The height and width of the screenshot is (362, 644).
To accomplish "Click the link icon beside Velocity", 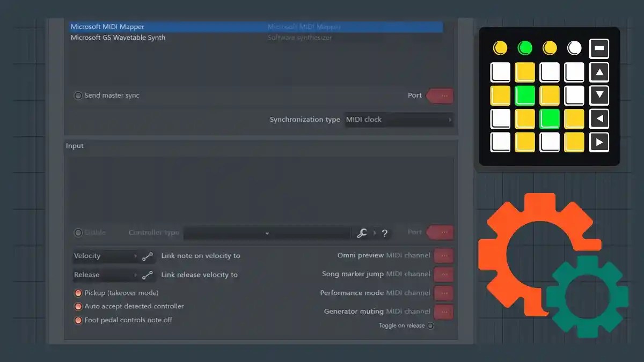I will pos(148,256).
